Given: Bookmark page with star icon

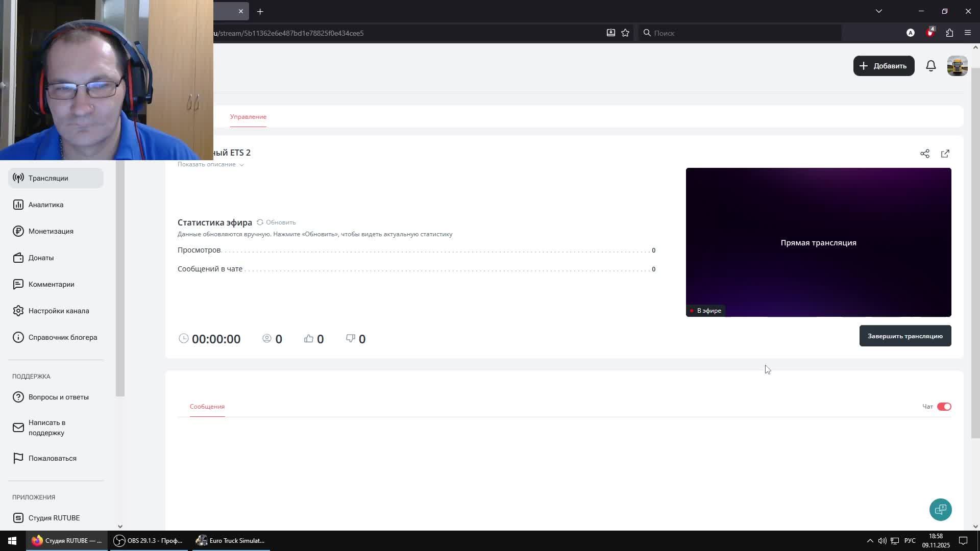Looking at the screenshot, I should [625, 33].
